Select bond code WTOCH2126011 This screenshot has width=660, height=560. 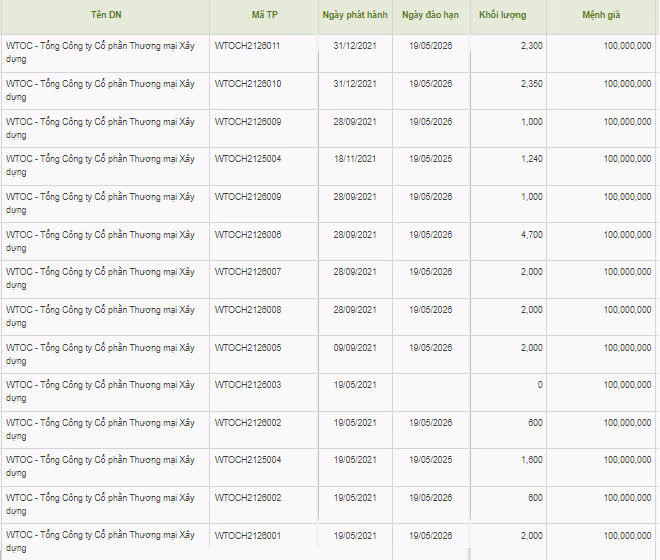(248, 46)
